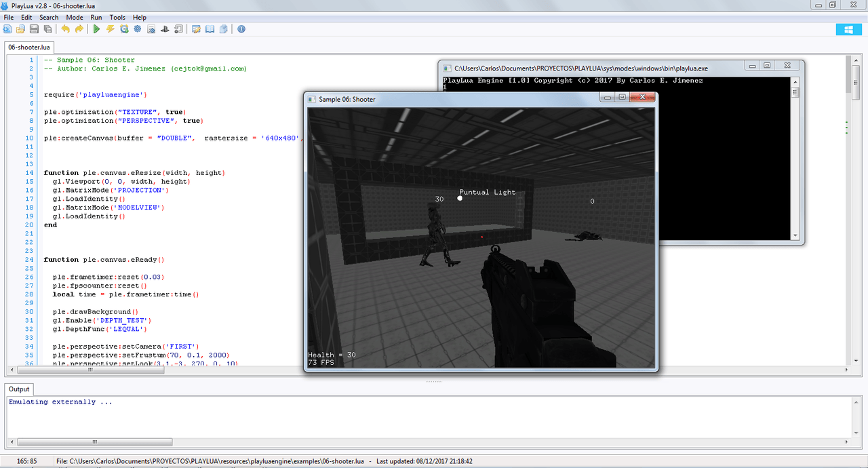The height and width of the screenshot is (468, 868).
Task: Click the 'Last updated' timestamp in status bar
Action: pyautogui.click(x=425, y=461)
